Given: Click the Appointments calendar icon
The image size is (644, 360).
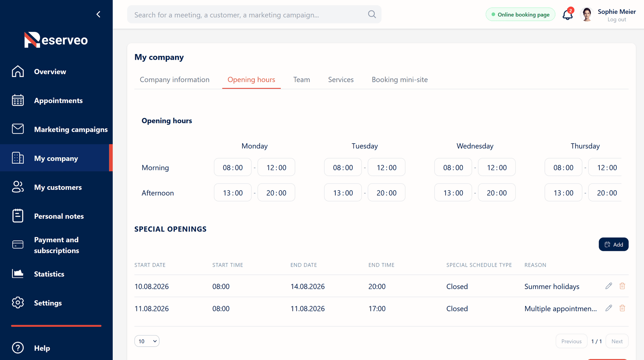Looking at the screenshot, I should (x=18, y=100).
